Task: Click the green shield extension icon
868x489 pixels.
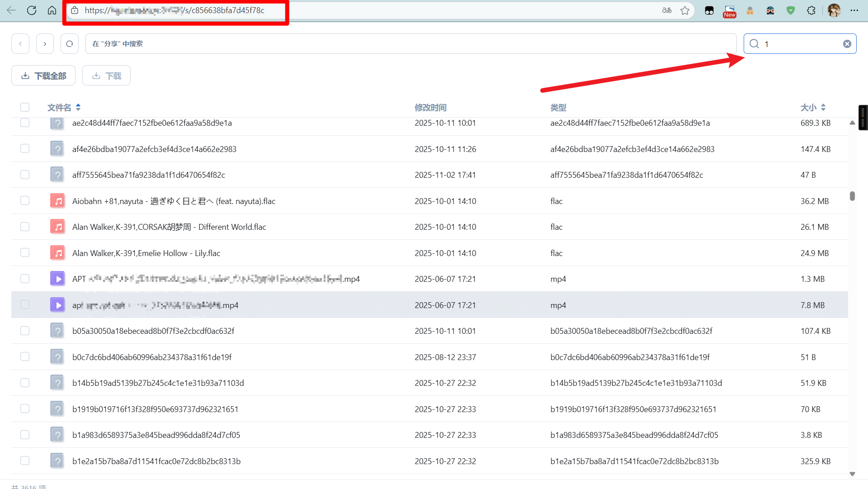Action: coord(791,10)
